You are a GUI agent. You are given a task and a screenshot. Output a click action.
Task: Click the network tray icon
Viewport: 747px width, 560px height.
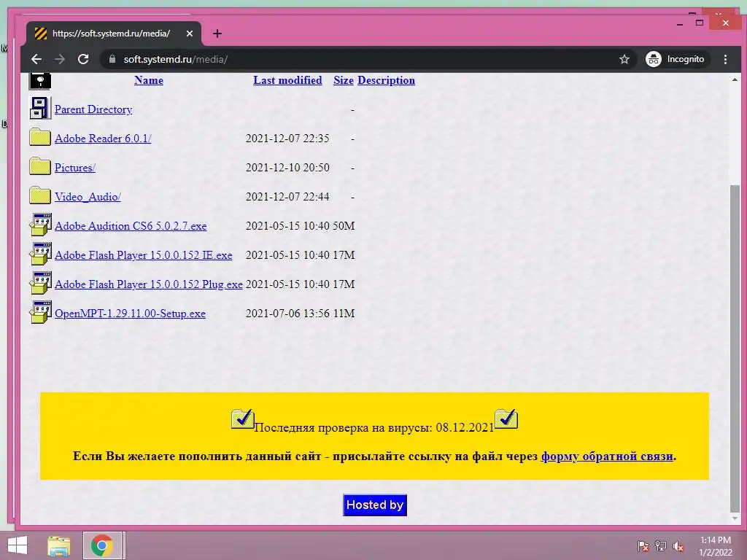tap(661, 546)
